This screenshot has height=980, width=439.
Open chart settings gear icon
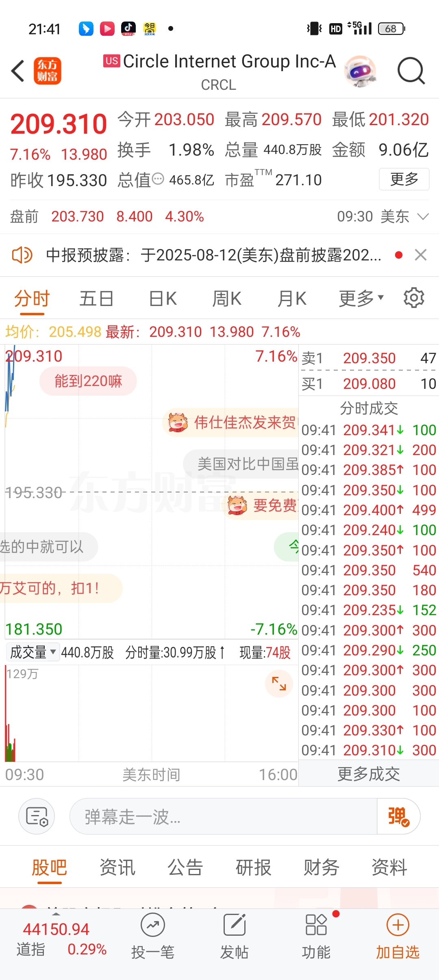point(414,298)
